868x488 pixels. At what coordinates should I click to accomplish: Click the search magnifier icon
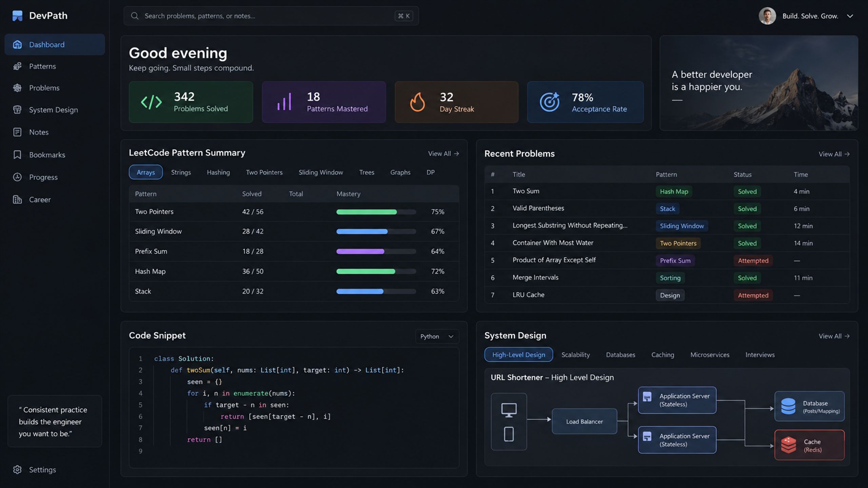tap(135, 16)
